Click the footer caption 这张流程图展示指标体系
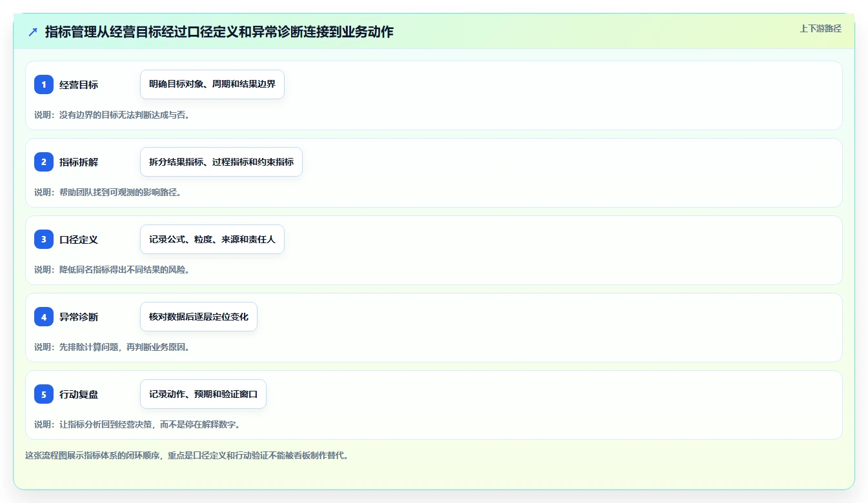The width and height of the screenshot is (868, 503). [187, 455]
